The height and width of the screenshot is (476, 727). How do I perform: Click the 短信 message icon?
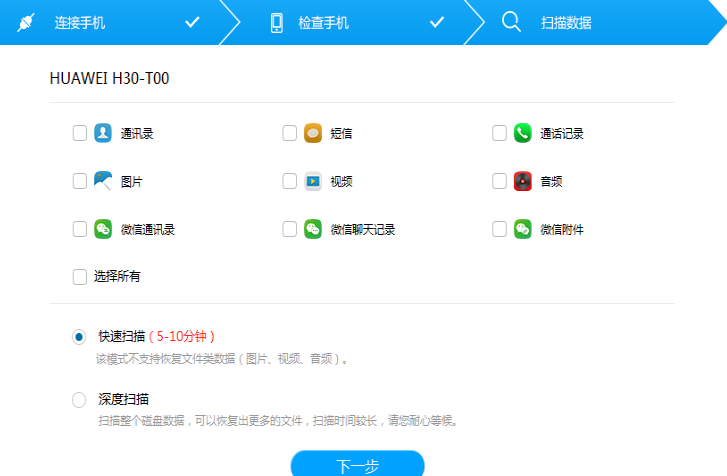313,133
